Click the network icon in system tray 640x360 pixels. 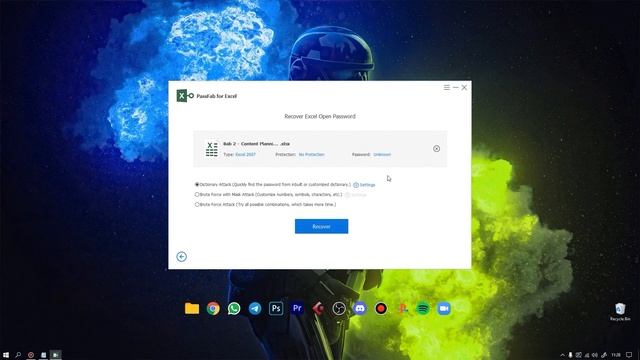click(x=587, y=355)
